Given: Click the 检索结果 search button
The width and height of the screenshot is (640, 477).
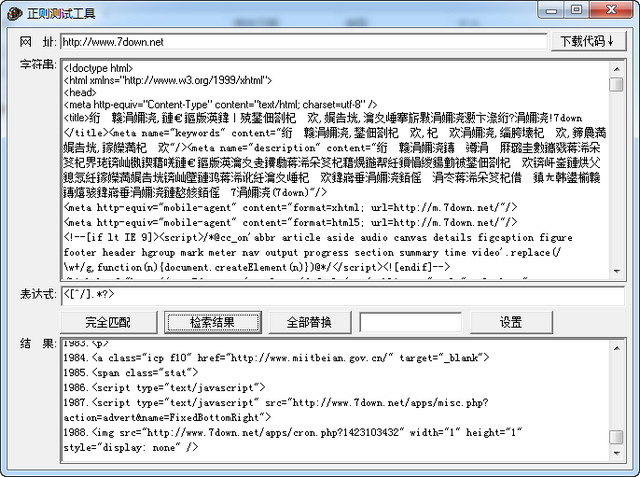Looking at the screenshot, I should tap(200, 322).
